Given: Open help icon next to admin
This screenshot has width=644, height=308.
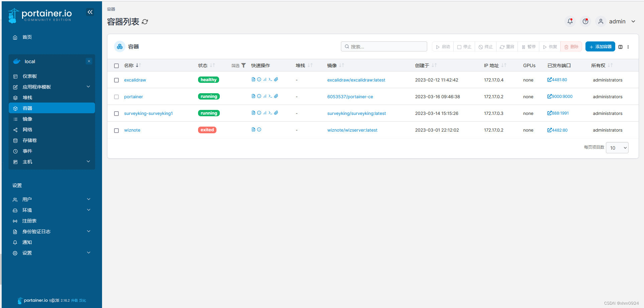Looking at the screenshot, I should (x=585, y=21).
